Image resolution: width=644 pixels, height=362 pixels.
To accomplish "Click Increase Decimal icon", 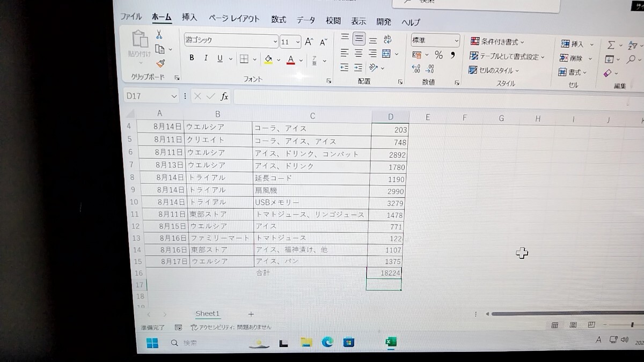I will click(x=416, y=69).
